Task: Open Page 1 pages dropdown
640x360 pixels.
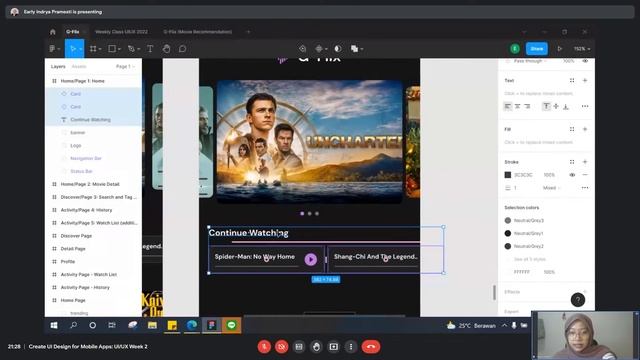Action: click(125, 67)
